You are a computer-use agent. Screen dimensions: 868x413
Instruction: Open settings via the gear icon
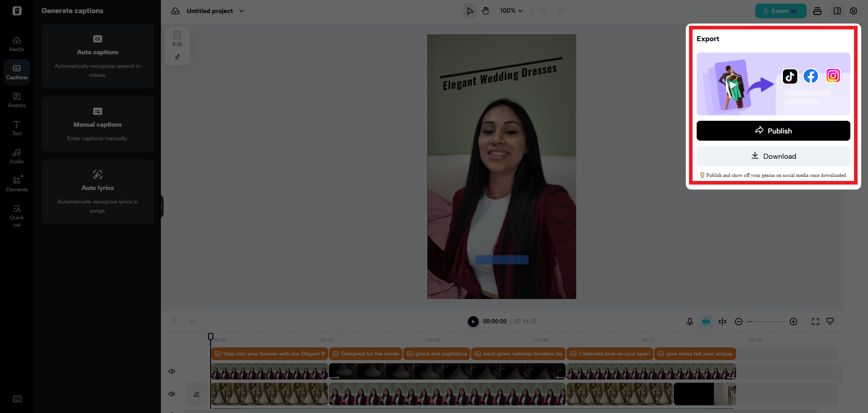point(854,11)
